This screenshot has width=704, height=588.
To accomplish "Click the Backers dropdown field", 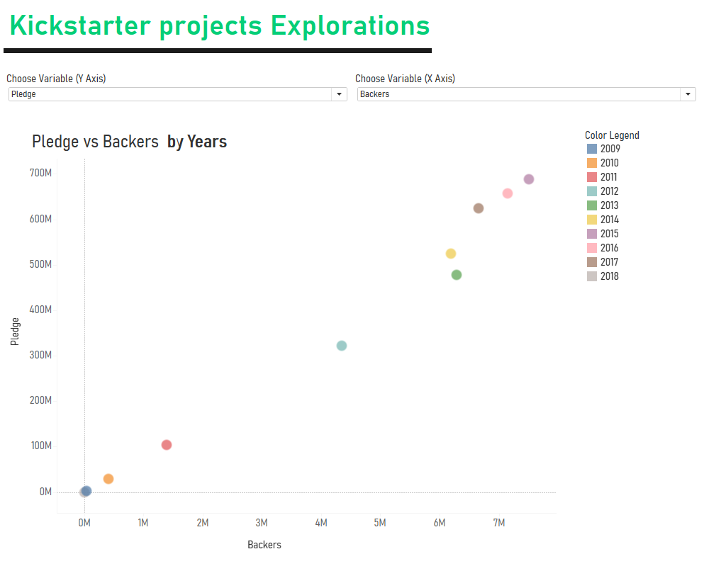I will [527, 94].
